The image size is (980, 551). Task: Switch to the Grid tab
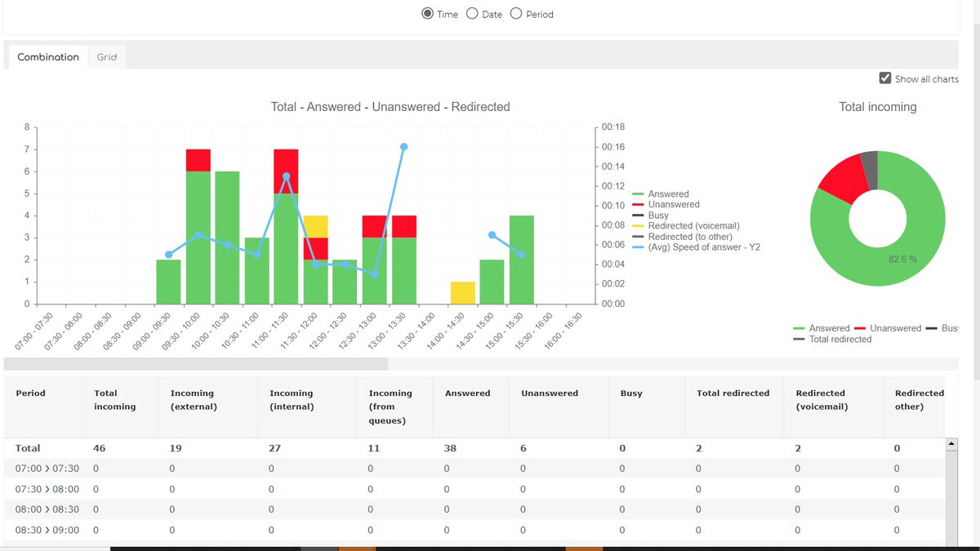click(x=107, y=56)
